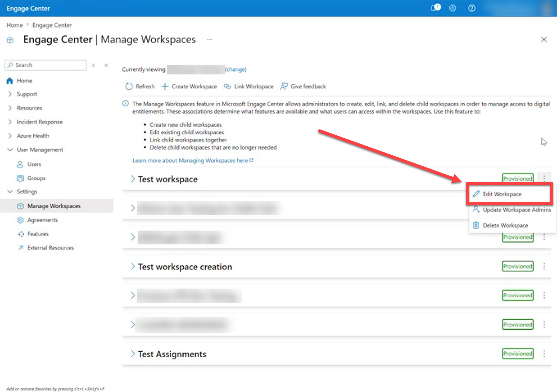Screen dimensions: 557x392
Task: Click Give feedback in the toolbar
Action: 303,86
